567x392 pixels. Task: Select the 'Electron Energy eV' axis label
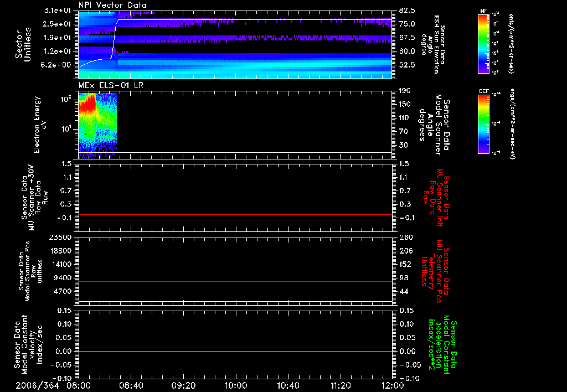click(40, 125)
